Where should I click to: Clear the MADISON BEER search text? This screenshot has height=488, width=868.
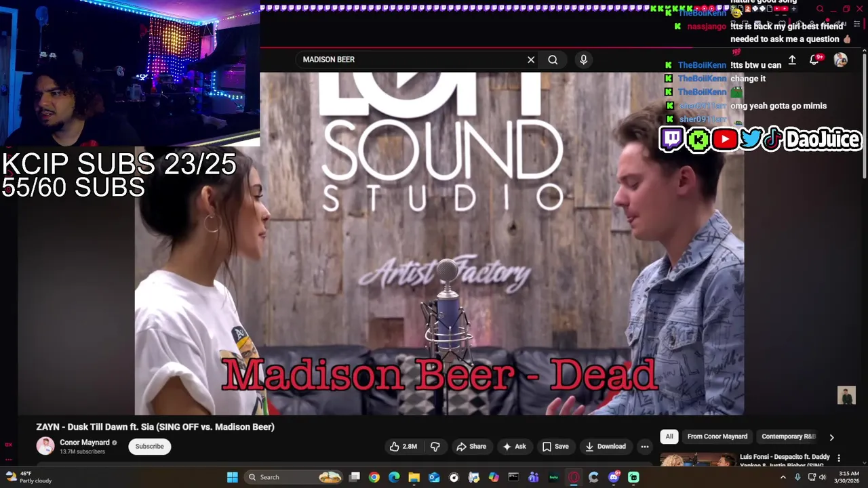(531, 60)
